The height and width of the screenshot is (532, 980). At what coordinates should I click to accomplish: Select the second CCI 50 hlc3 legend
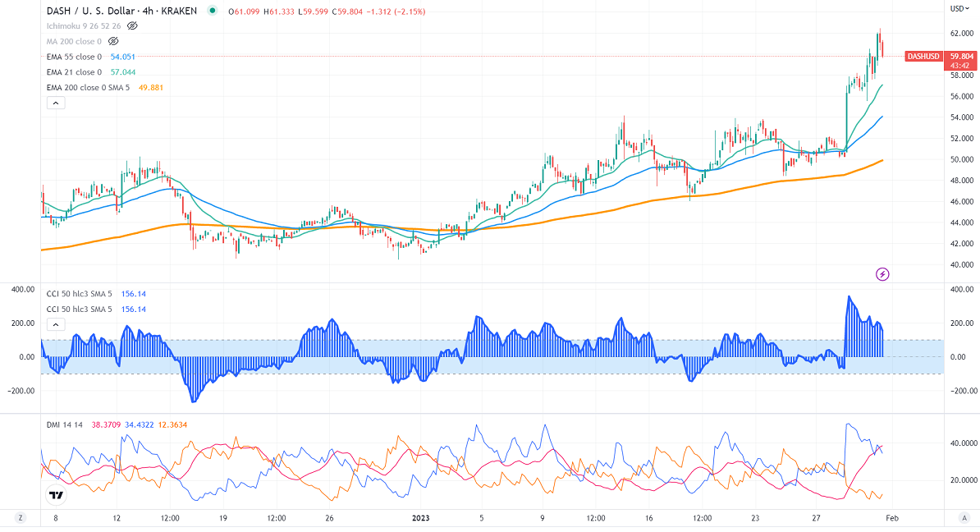78,310
